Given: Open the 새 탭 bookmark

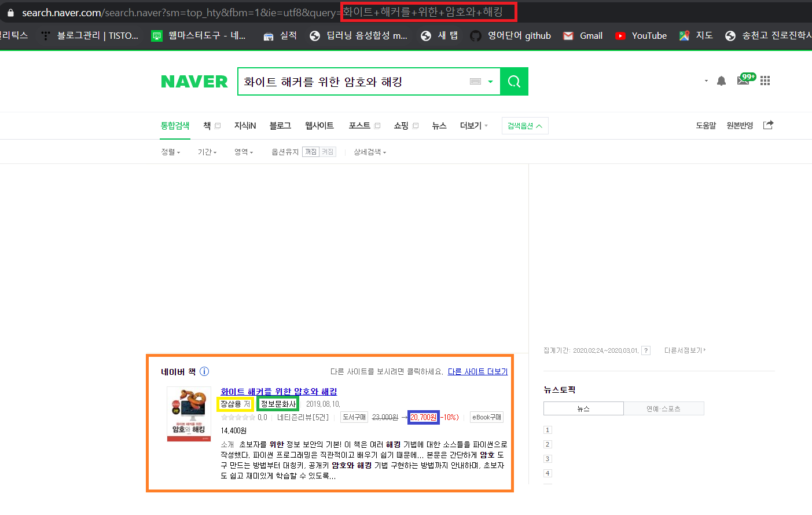Looking at the screenshot, I should click(x=439, y=35).
